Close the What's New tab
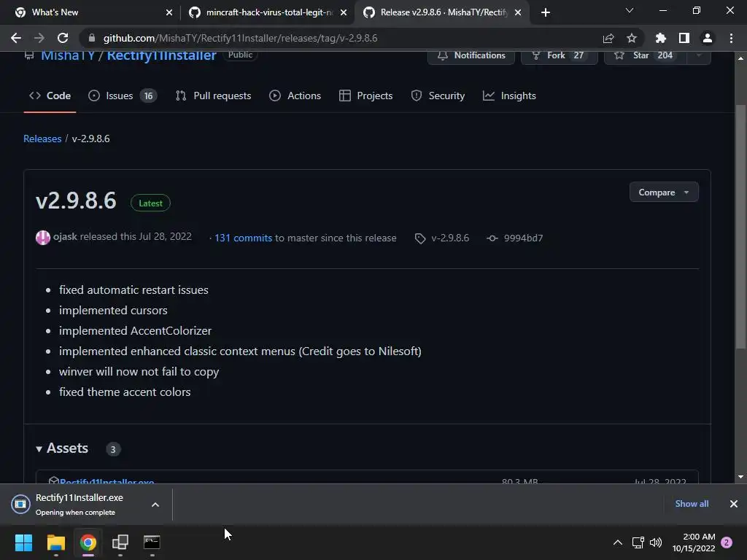 (x=169, y=12)
